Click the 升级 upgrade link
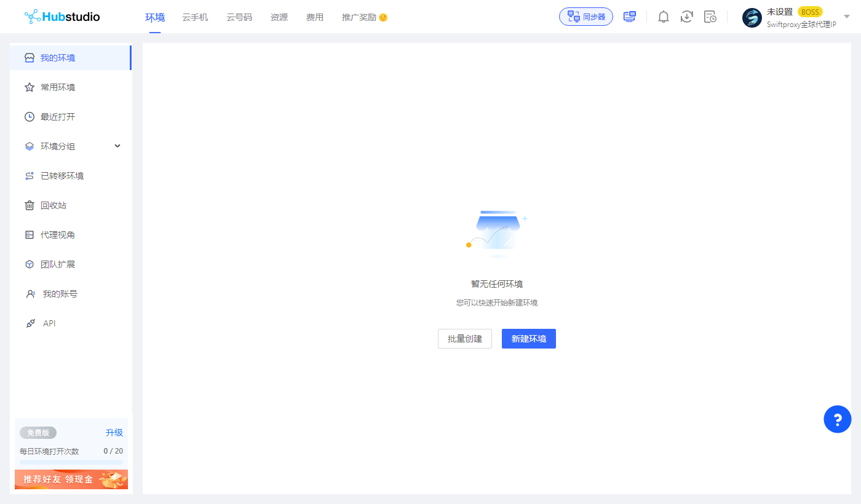Viewport: 861px width, 504px height. (114, 432)
